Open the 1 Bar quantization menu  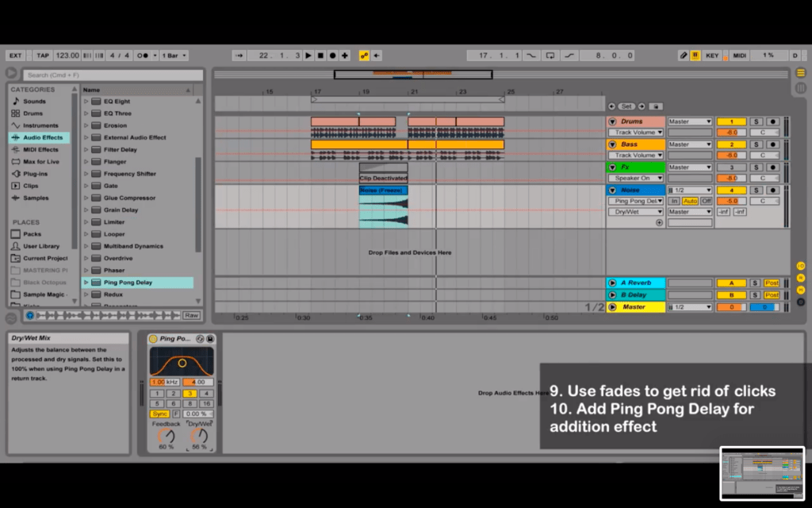174,56
